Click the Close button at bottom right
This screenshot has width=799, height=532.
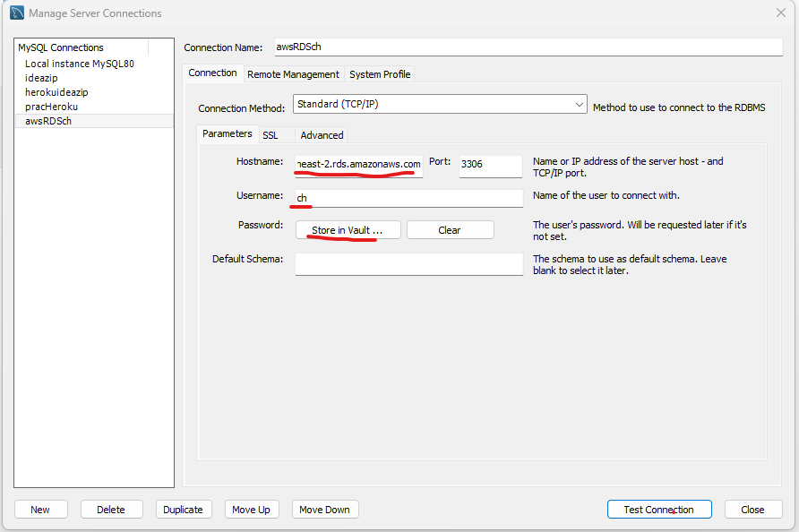tap(753, 509)
